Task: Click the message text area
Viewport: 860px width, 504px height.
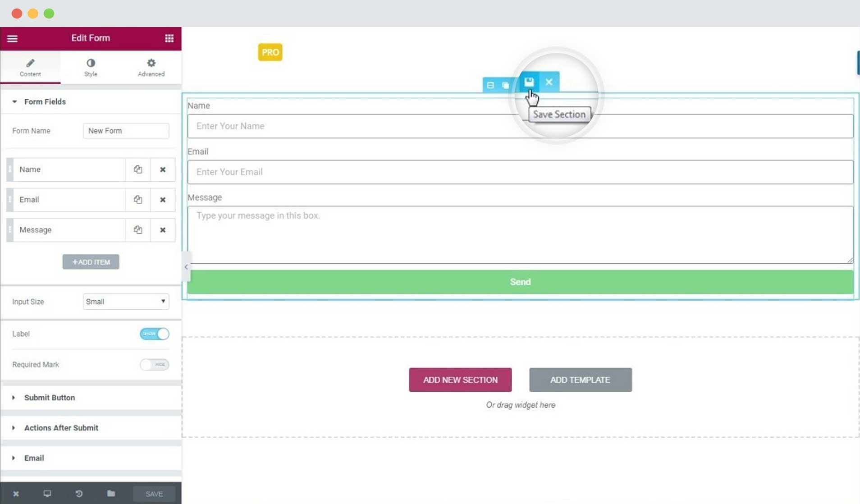Action: [x=520, y=235]
